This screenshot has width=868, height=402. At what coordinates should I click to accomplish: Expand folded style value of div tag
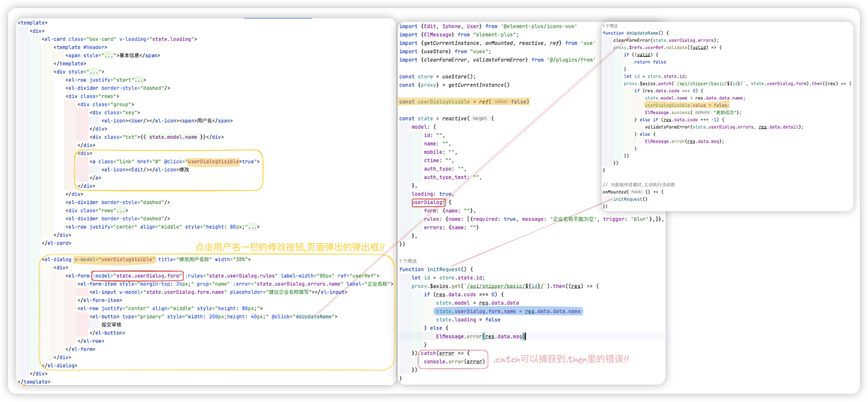(x=94, y=72)
